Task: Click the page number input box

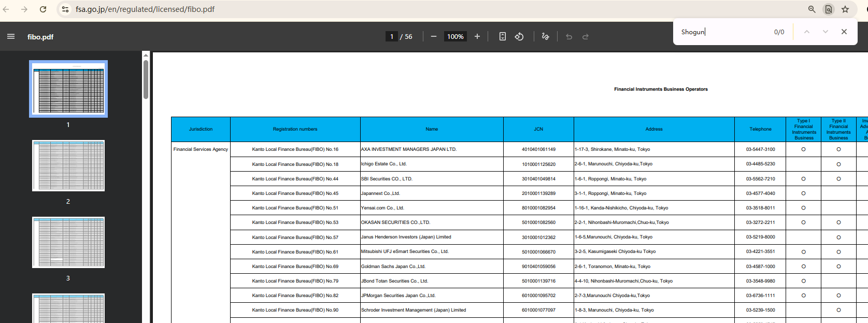Action: (392, 36)
